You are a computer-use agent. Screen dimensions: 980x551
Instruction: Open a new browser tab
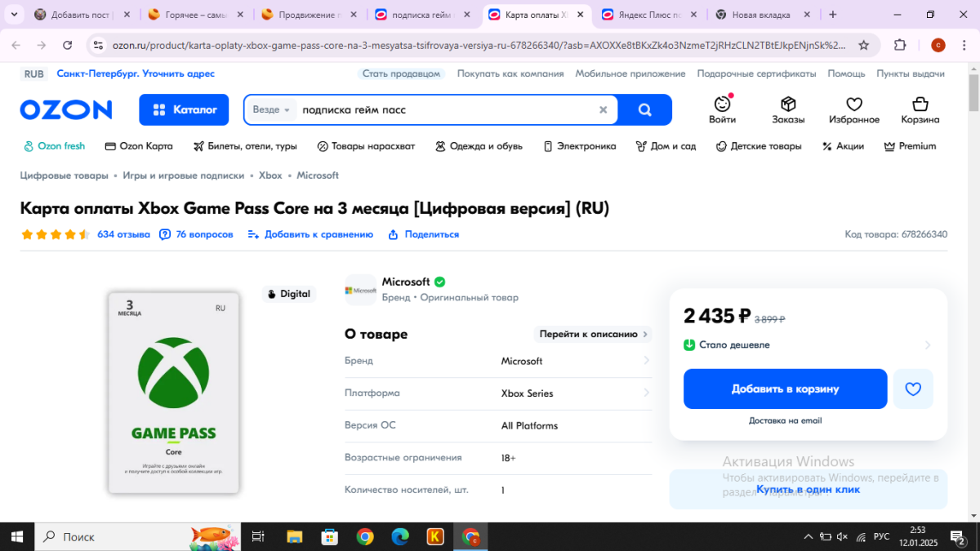pyautogui.click(x=833, y=15)
